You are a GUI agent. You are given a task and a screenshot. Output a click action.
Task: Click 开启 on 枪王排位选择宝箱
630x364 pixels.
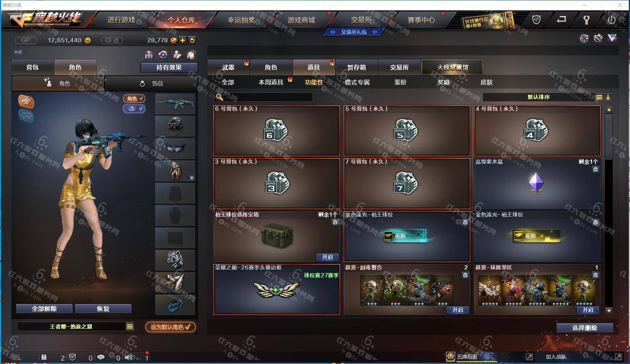pos(328,257)
